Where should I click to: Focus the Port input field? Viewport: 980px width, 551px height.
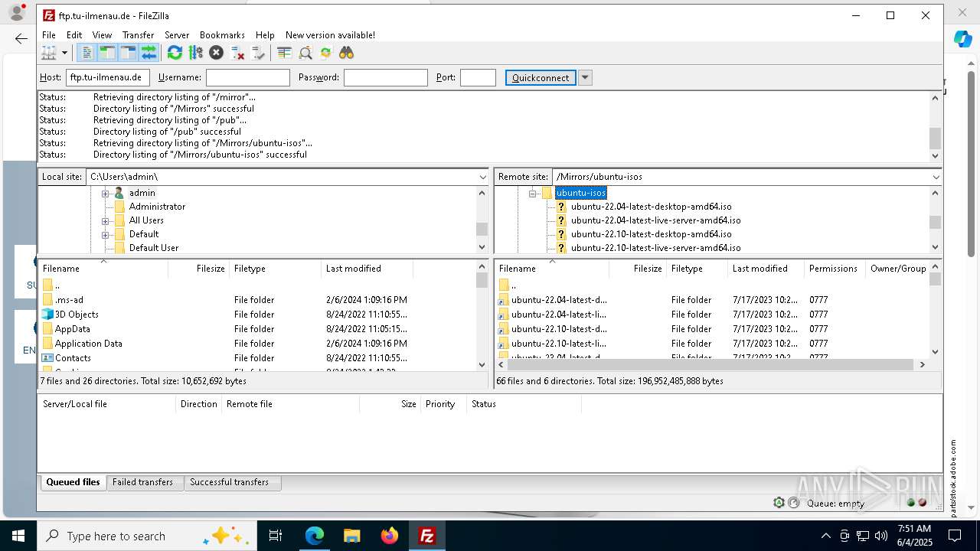pyautogui.click(x=478, y=77)
